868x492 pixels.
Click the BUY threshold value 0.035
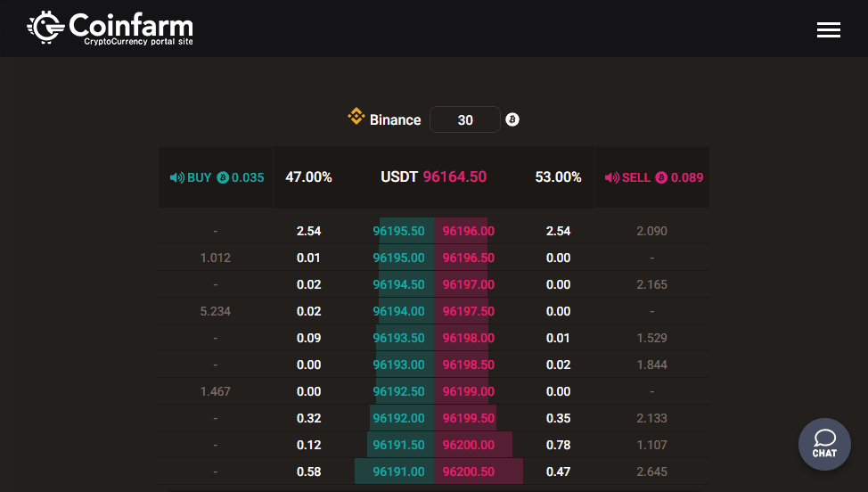tap(248, 177)
